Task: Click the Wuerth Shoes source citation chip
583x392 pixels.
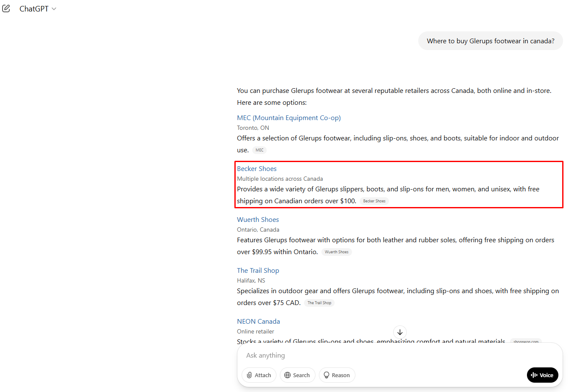Action: 336,252
